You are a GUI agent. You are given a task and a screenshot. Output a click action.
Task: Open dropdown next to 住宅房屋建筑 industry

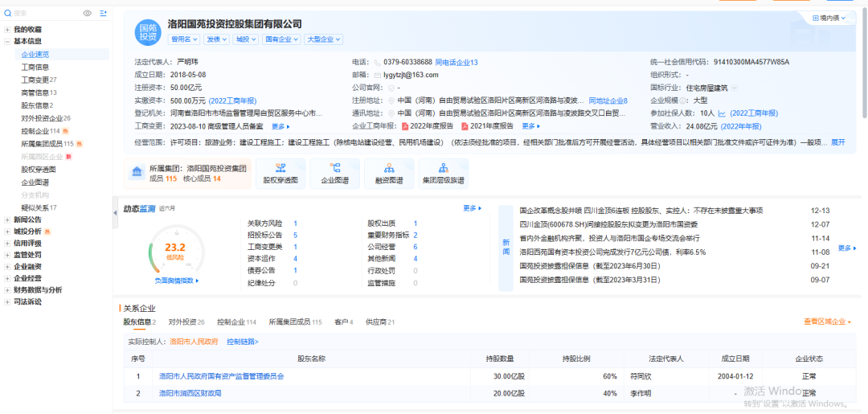[734, 88]
